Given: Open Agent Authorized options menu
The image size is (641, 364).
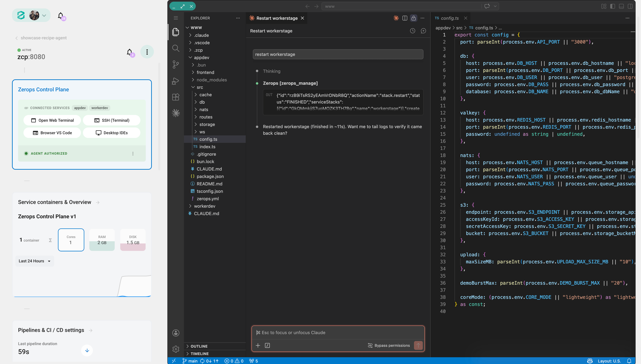Looking at the screenshot, I should tap(133, 153).
